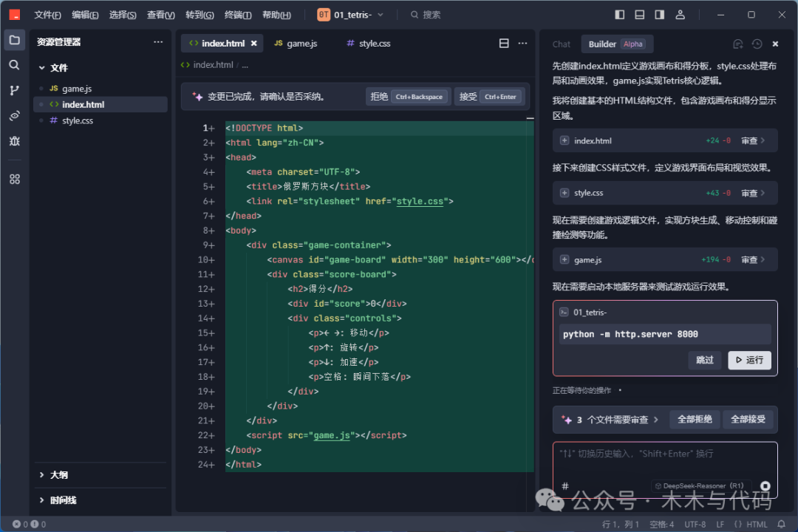Click the errors and warnings status indicator
The height and width of the screenshot is (532, 798).
tap(29, 524)
